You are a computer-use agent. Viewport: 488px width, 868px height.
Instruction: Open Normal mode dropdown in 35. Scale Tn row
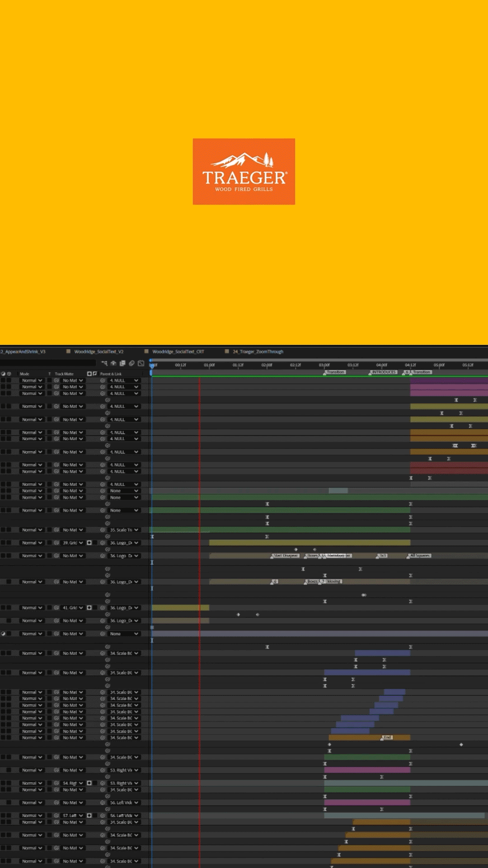(32, 530)
